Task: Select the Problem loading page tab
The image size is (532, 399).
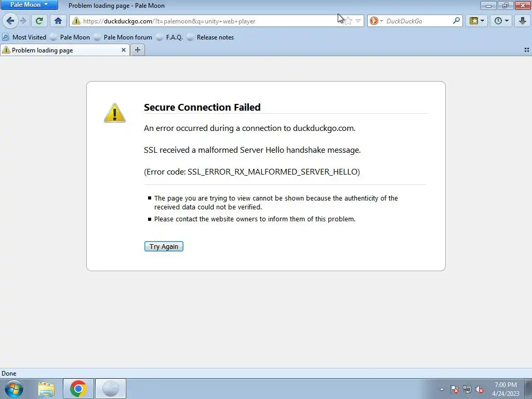Action: [x=64, y=50]
